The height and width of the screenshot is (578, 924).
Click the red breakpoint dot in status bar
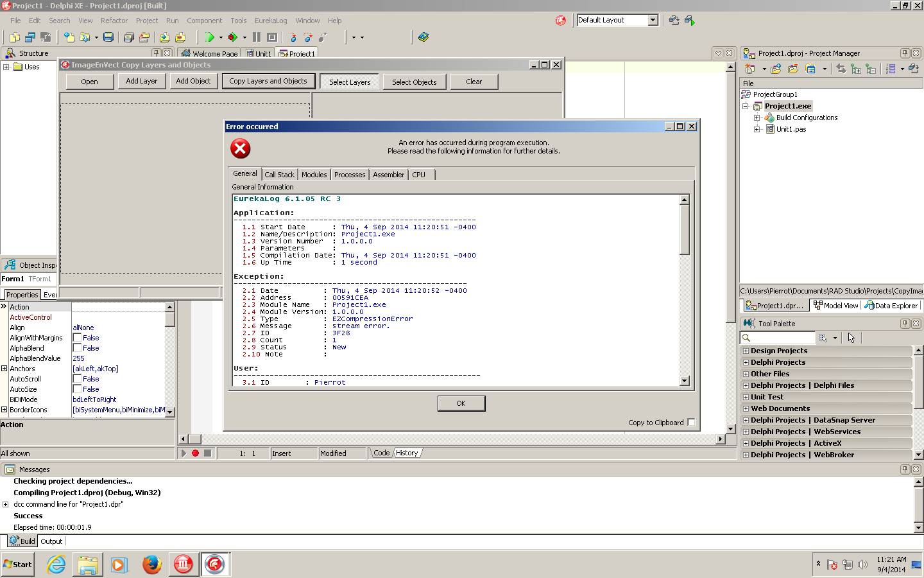coord(195,453)
